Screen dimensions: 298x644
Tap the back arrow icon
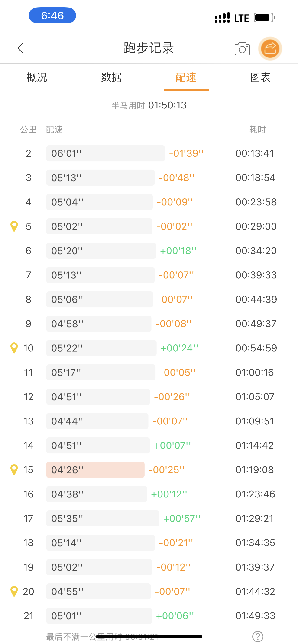[x=20, y=48]
